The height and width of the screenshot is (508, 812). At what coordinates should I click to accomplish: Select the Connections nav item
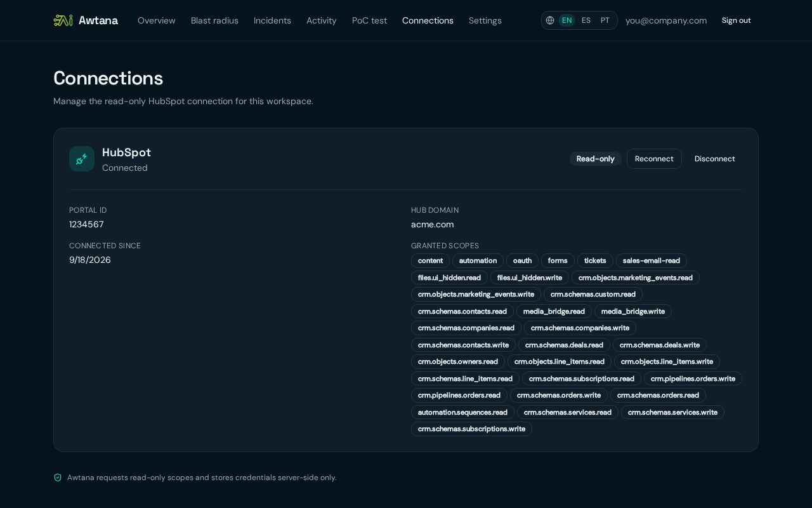(428, 20)
